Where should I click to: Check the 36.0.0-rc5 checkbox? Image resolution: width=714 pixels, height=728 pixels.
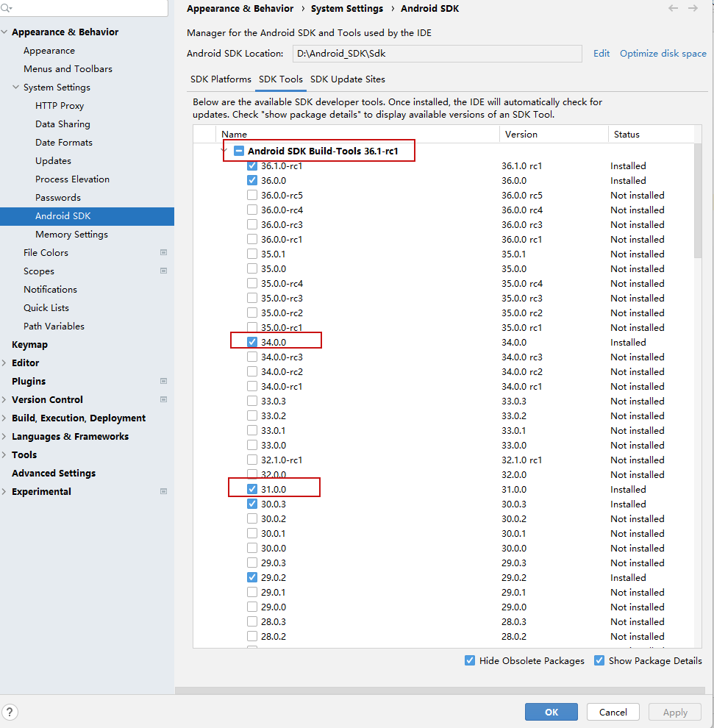(x=252, y=195)
